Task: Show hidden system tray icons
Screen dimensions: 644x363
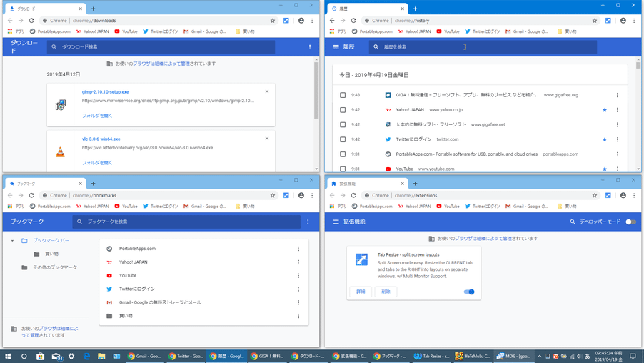Action: point(540,356)
